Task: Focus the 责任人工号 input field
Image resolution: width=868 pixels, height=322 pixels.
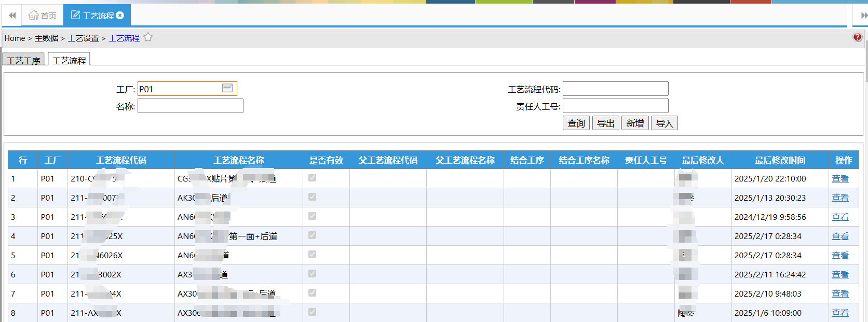Action: click(615, 106)
